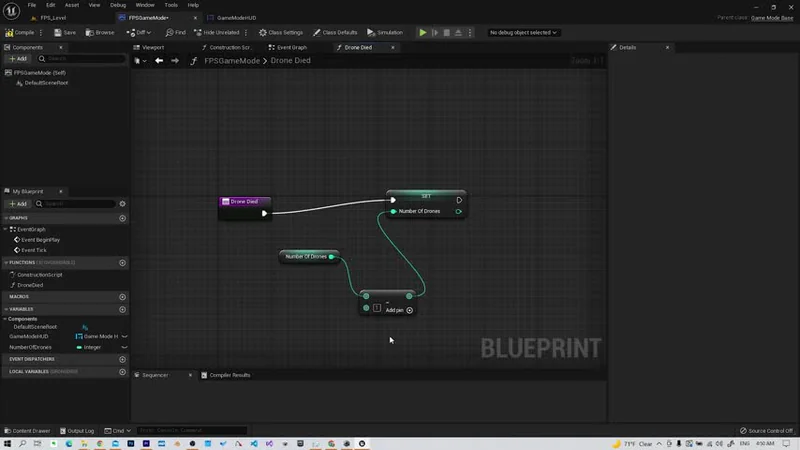Click the Stop playback button
The image size is (800, 450).
(x=446, y=33)
